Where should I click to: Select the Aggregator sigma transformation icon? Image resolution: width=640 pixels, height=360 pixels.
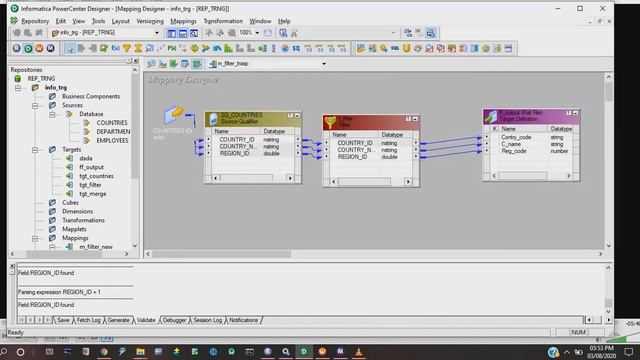tap(138, 48)
